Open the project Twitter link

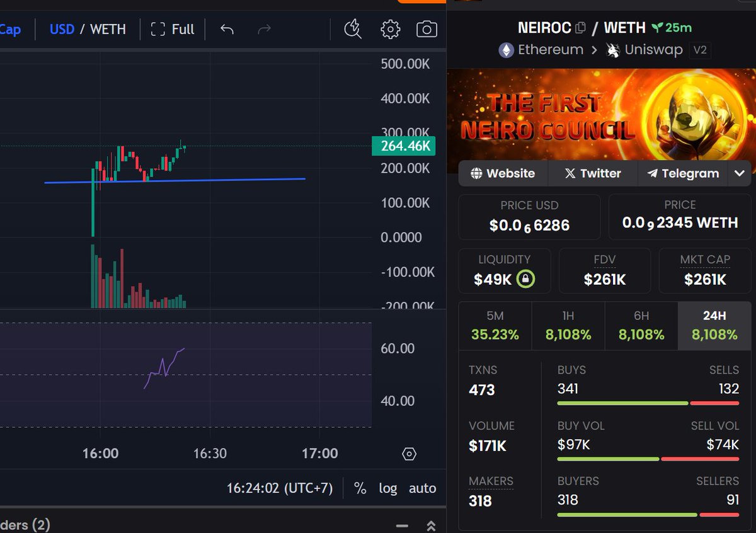pos(593,173)
